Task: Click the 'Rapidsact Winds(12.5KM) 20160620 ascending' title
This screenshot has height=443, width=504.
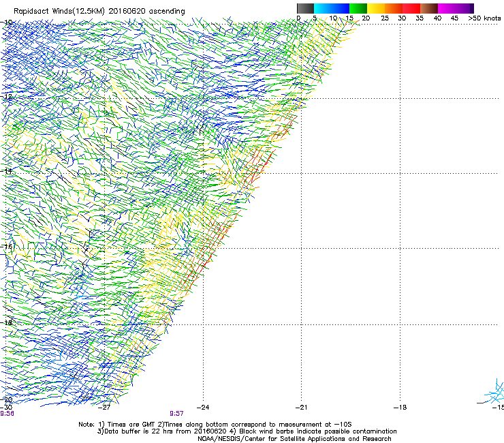Action: click(x=99, y=12)
